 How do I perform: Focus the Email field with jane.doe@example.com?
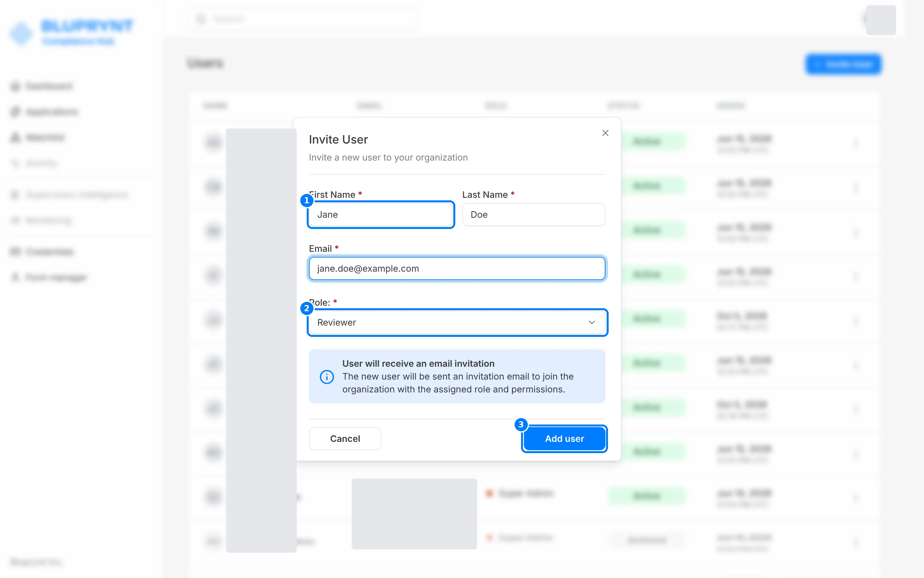[457, 268]
